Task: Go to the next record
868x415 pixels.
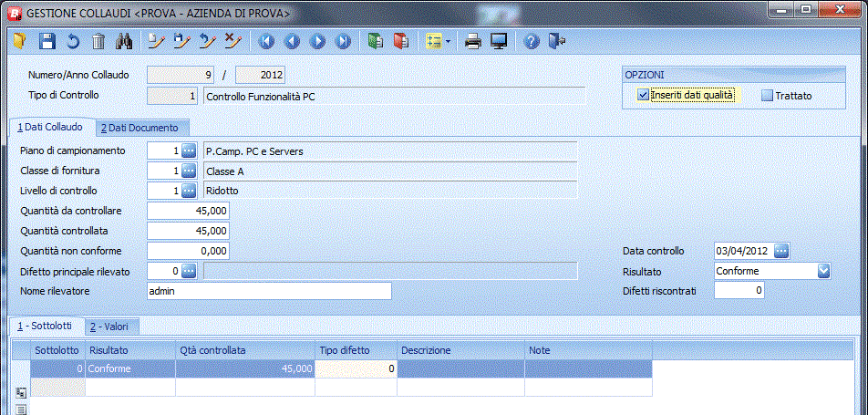Action: click(x=317, y=42)
